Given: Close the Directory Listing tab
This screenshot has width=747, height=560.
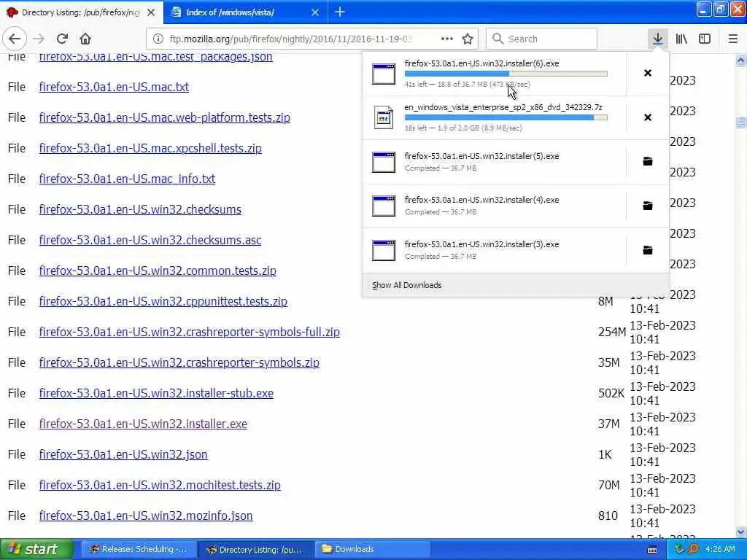Looking at the screenshot, I should click(151, 12).
